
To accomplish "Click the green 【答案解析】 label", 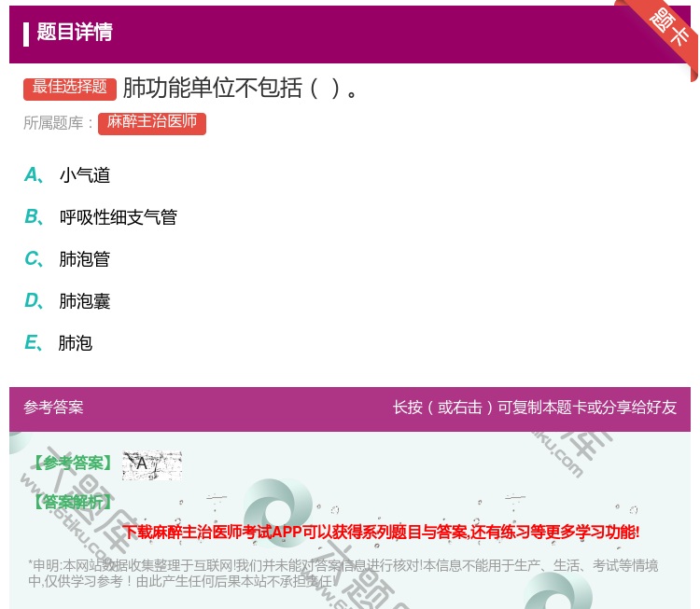I will pyautogui.click(x=71, y=502).
